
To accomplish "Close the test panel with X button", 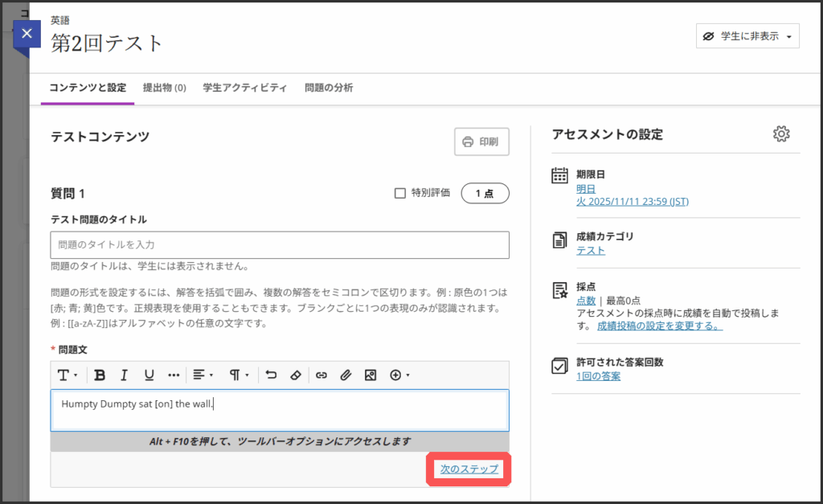I will 27,34.
